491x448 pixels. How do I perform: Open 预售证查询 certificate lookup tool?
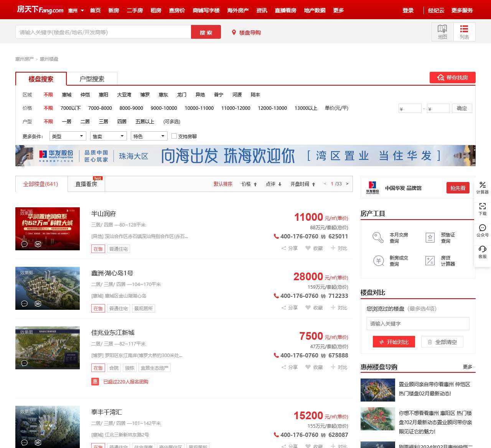[x=430, y=238]
